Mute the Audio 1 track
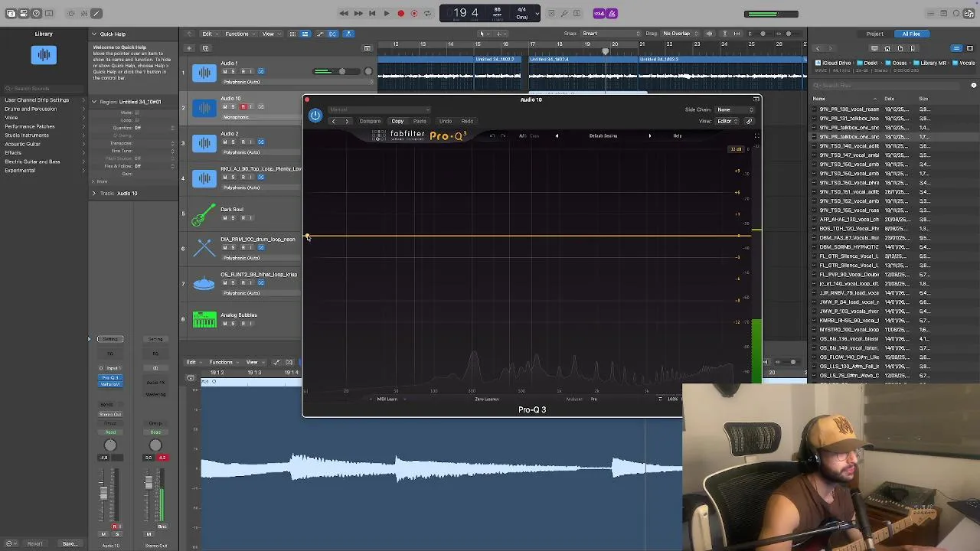The image size is (980, 551). coord(224,71)
